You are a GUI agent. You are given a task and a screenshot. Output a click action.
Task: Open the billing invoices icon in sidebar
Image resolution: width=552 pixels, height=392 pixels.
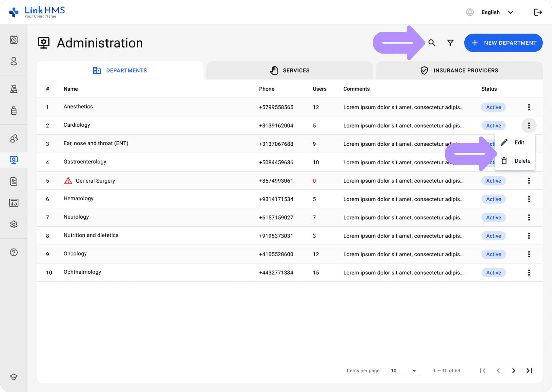[14, 181]
